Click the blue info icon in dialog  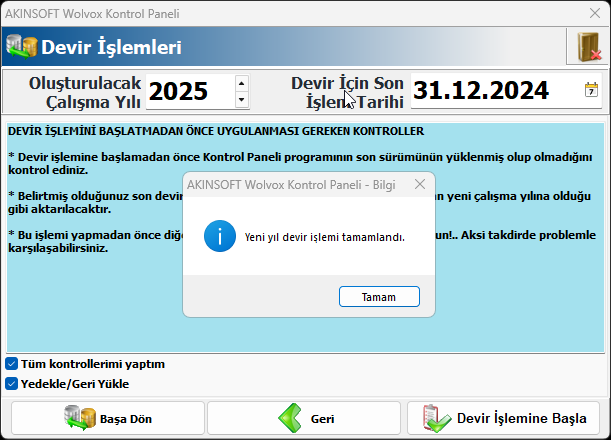click(x=220, y=236)
